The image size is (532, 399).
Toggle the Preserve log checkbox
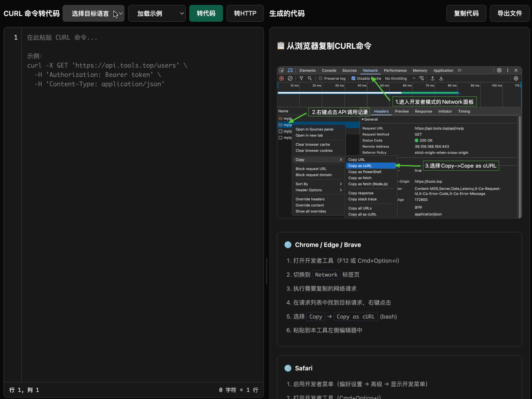coord(321,78)
